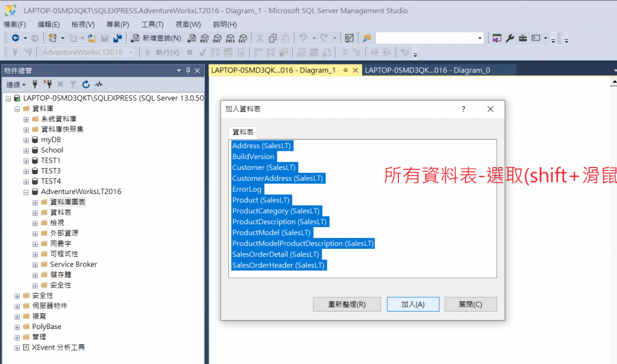Select Address (SalesLT) in table list
617x364 pixels.
(262, 146)
